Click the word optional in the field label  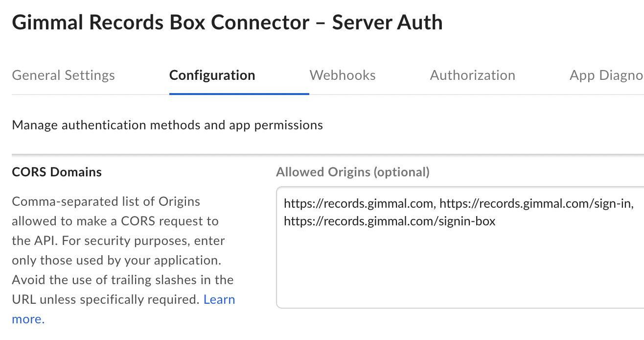coord(401,172)
